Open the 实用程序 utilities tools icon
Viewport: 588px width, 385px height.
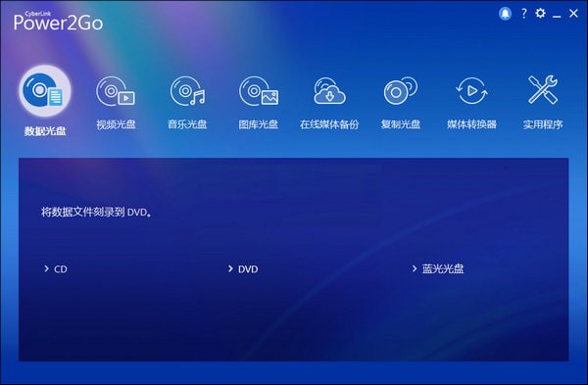543,90
